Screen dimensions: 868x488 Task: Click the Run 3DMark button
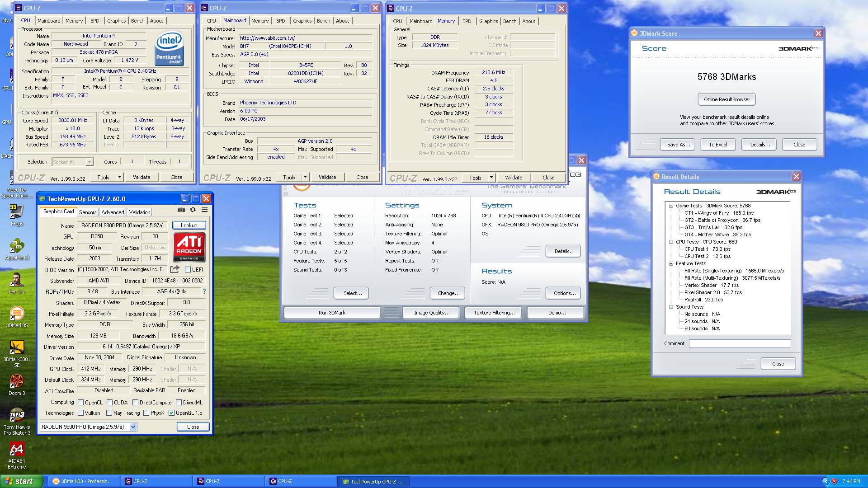click(x=332, y=313)
